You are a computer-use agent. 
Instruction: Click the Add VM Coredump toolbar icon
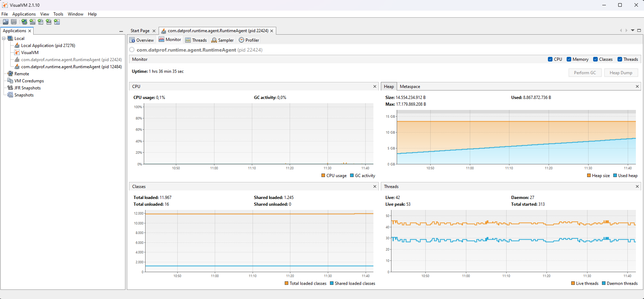pos(41,22)
